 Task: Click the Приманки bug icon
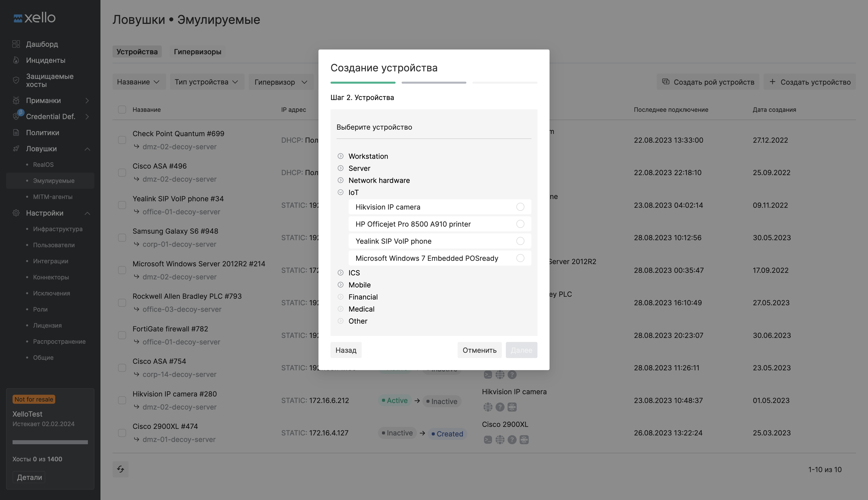pyautogui.click(x=16, y=100)
